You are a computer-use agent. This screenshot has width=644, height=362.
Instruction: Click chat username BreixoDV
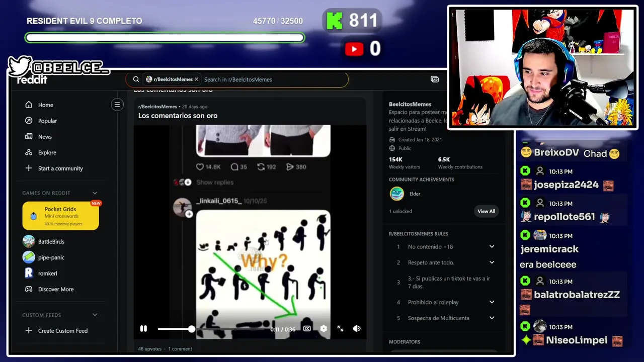(556, 153)
